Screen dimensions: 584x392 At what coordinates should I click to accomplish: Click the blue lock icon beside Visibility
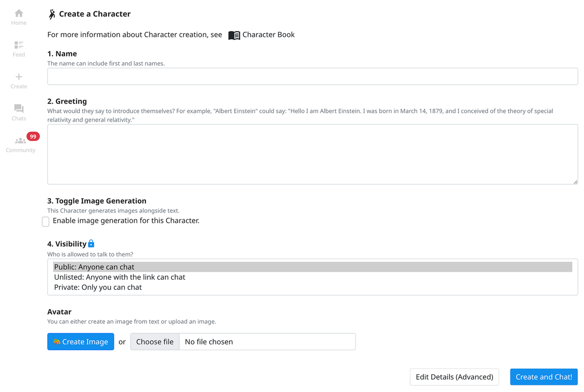[91, 244]
